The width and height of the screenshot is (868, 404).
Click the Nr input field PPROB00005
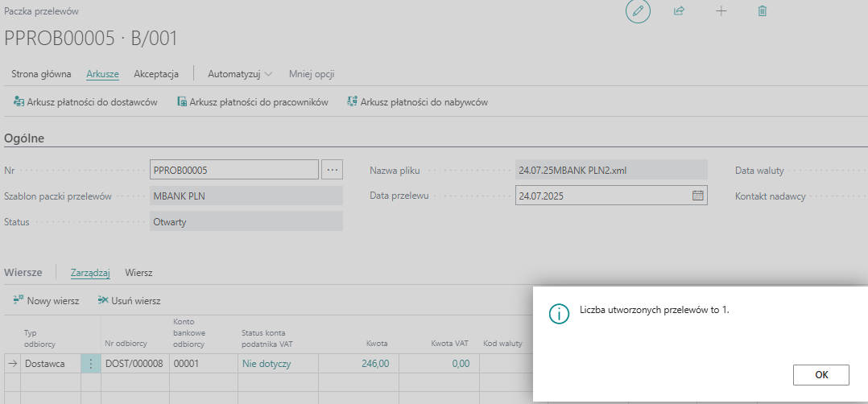[234, 170]
